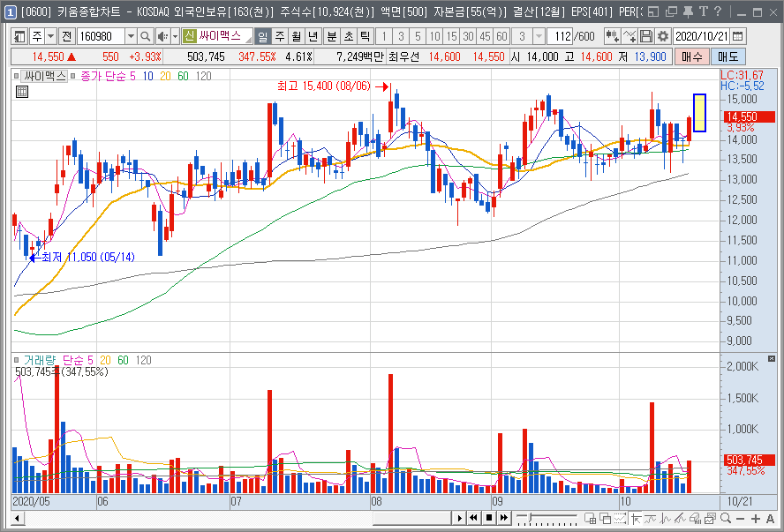Pin the window with the pushpin icon
The height and width of the screenshot is (532, 784).
click(x=688, y=11)
